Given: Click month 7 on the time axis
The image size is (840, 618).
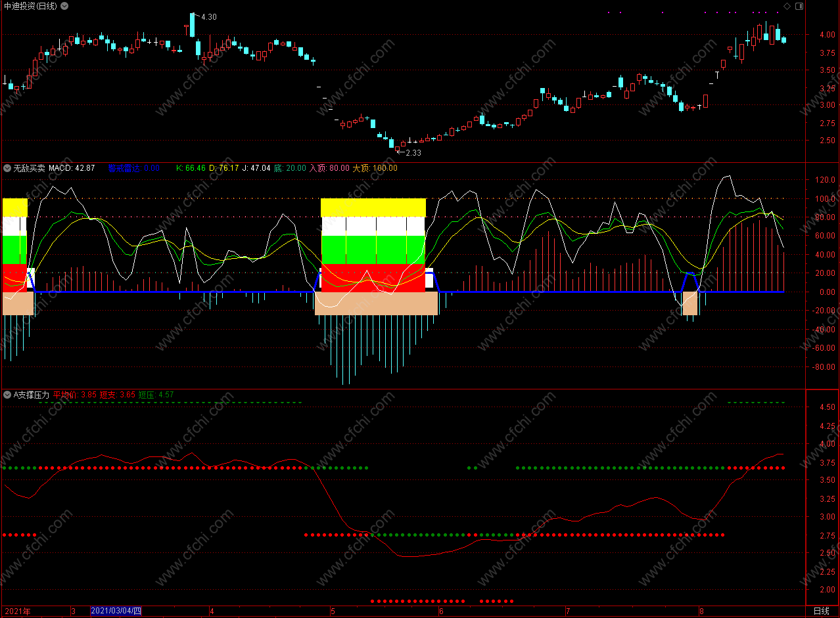Looking at the screenshot, I should coord(568,611).
